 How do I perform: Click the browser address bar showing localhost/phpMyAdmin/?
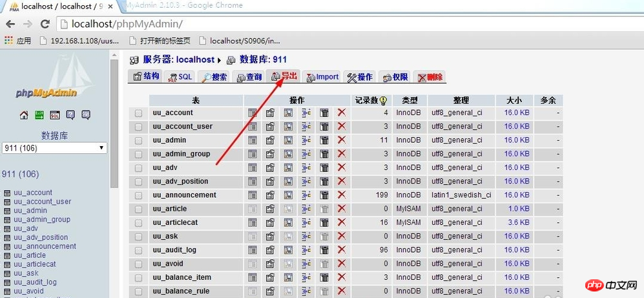tap(323, 24)
